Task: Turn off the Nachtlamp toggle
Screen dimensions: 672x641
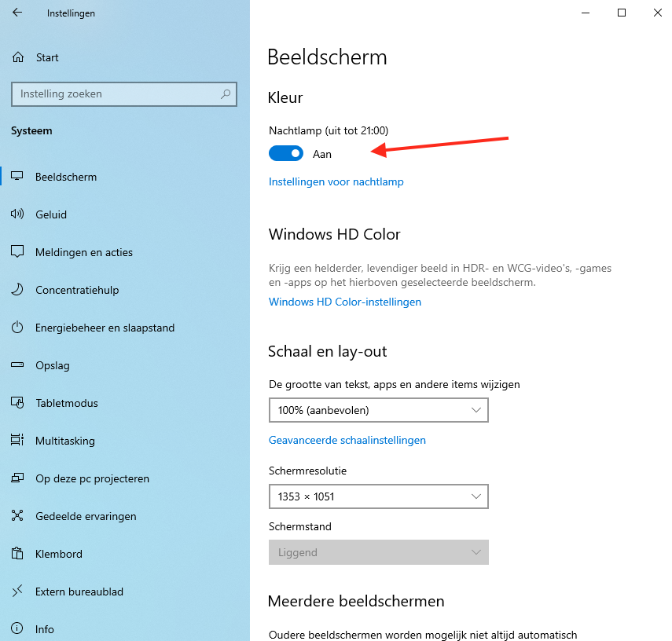Action: point(286,154)
